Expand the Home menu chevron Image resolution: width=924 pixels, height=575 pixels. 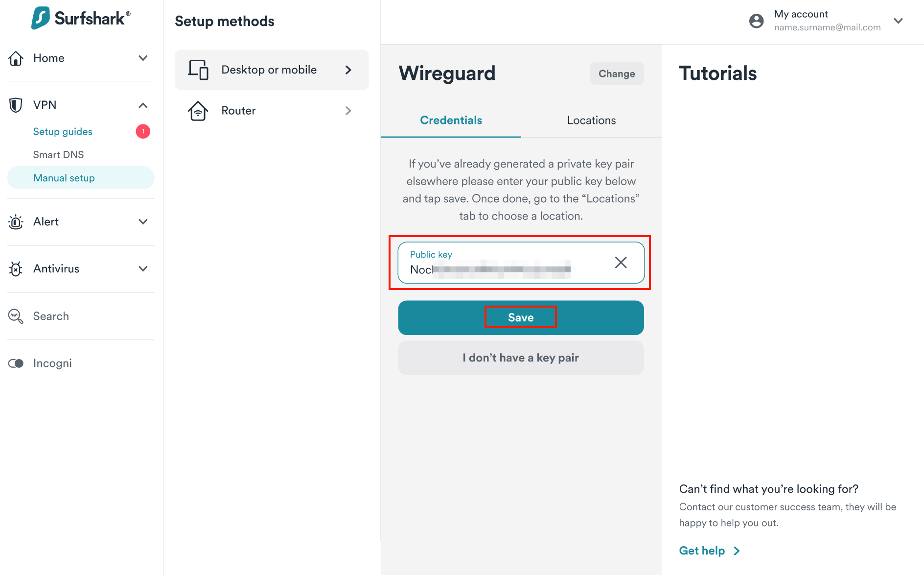click(x=143, y=58)
